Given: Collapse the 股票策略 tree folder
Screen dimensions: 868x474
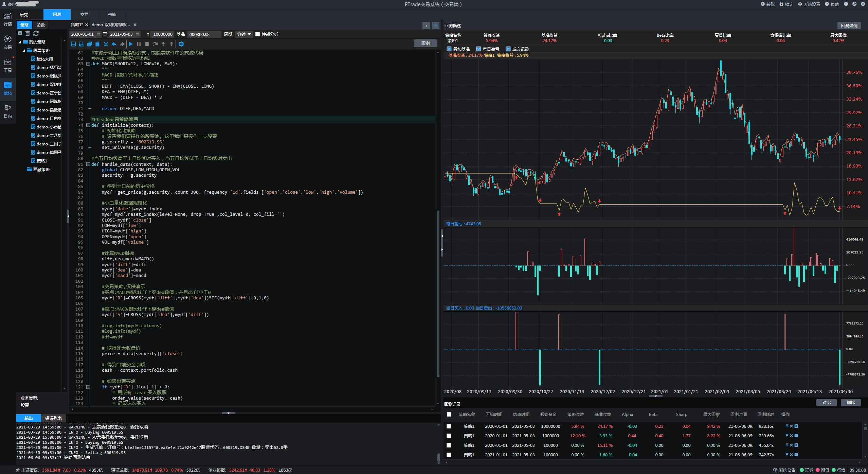Looking at the screenshot, I should (x=24, y=51).
